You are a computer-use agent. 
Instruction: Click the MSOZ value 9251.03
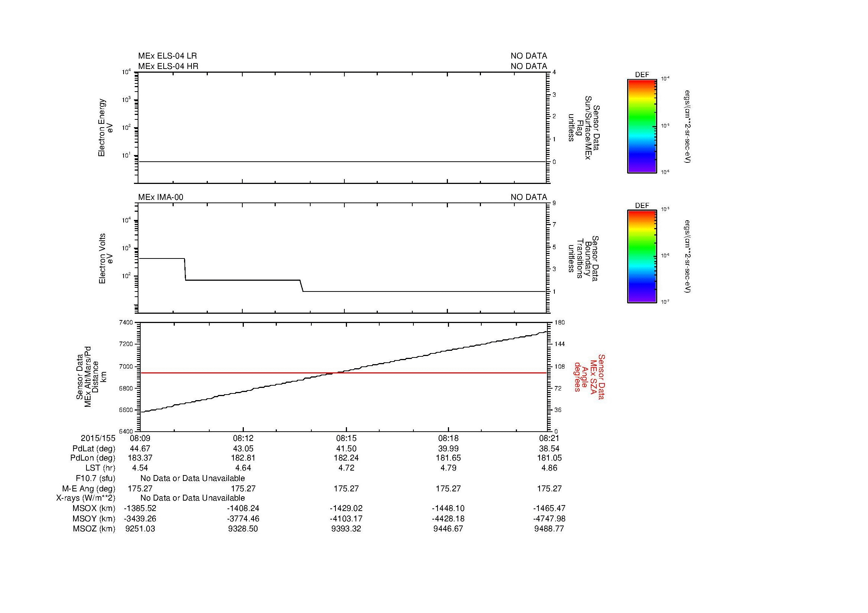click(140, 529)
